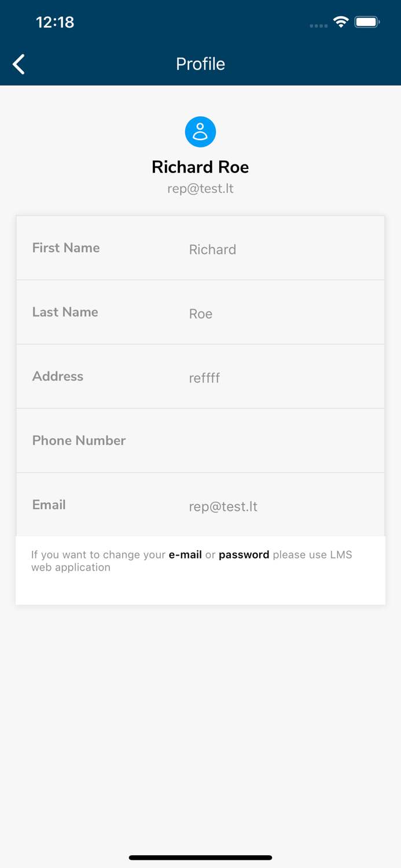Tap the Phone Number label

coord(79,440)
